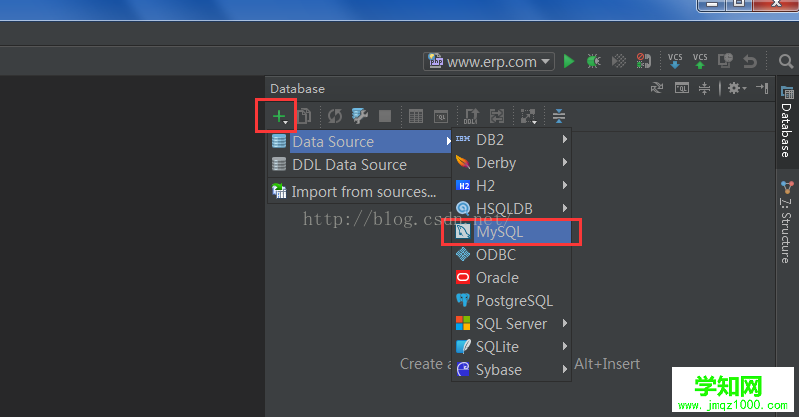799x417 pixels.
Task: Click the split/expand icon in Database header
Action: coord(704,88)
